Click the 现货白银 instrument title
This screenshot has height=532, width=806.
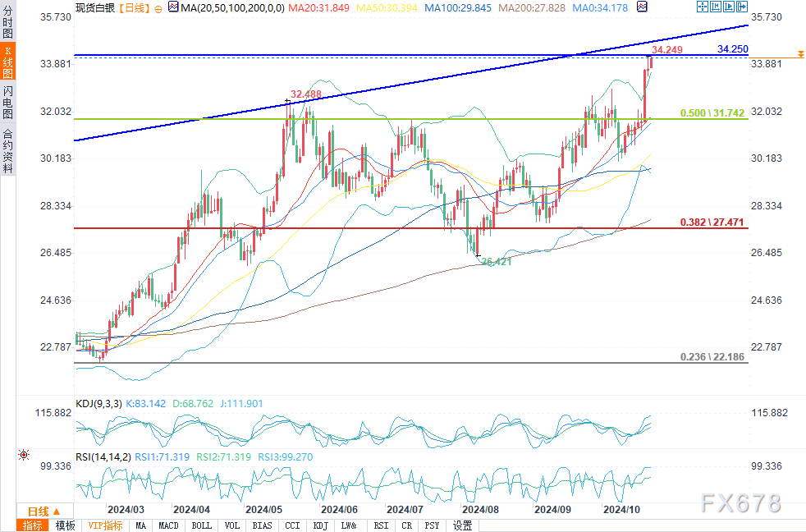pos(95,7)
